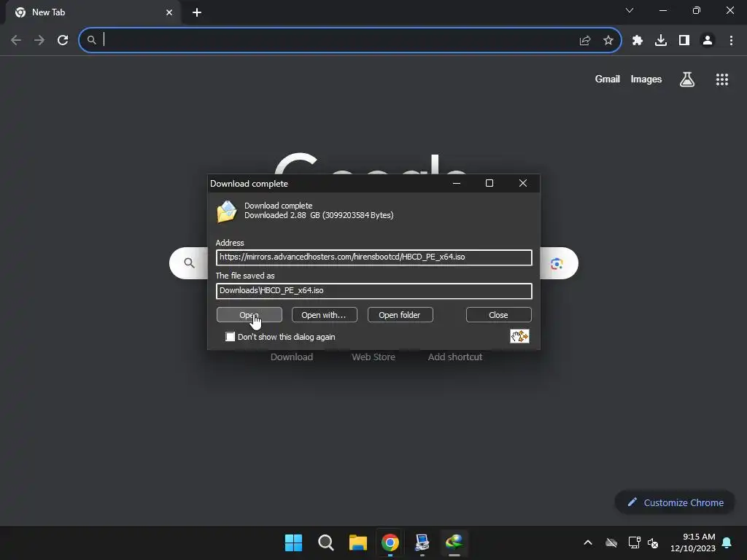The image size is (747, 560).
Task: Click Internet Download Manager taskbar icon
Action: point(454,542)
